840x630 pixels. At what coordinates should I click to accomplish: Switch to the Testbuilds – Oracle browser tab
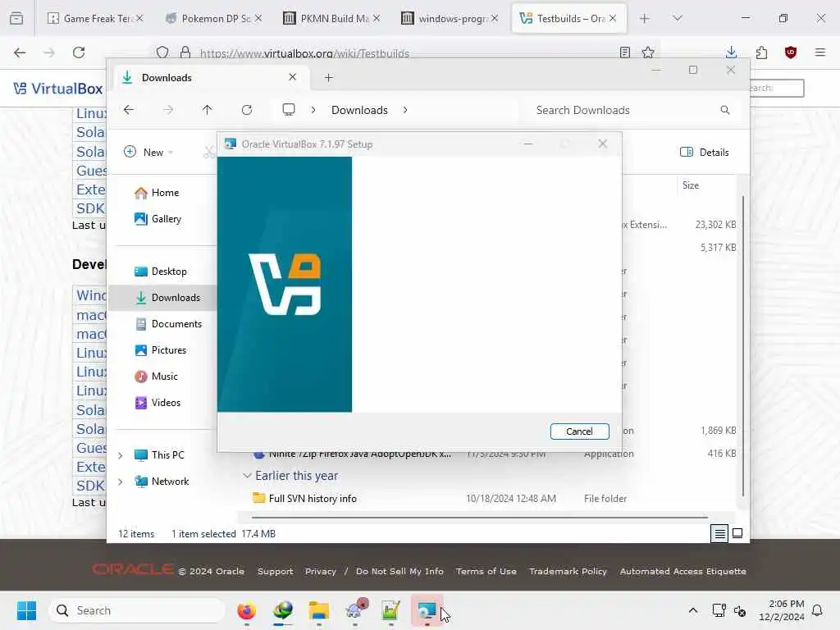[x=569, y=18]
